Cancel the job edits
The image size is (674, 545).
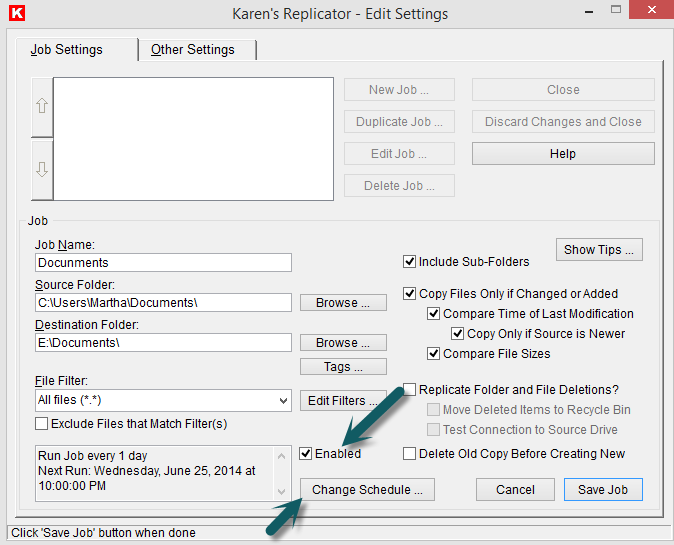click(x=515, y=490)
